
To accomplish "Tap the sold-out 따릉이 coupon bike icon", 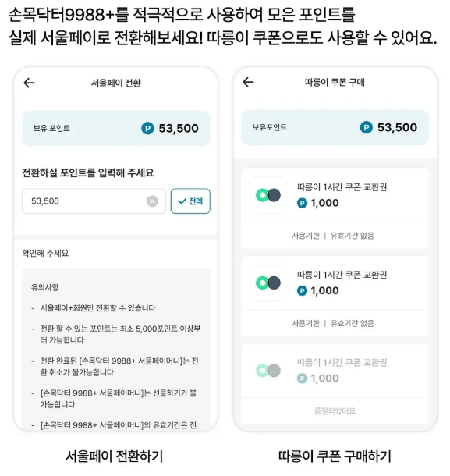I will 268,371.
